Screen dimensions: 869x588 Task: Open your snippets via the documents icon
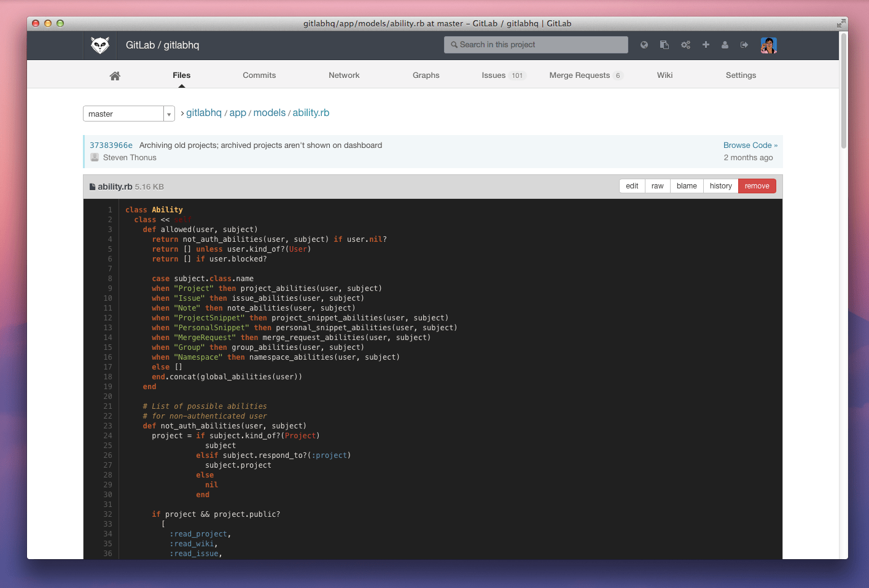coord(664,44)
